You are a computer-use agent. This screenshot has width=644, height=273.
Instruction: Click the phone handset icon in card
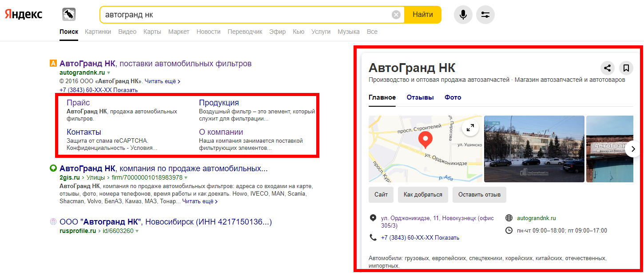click(x=373, y=237)
